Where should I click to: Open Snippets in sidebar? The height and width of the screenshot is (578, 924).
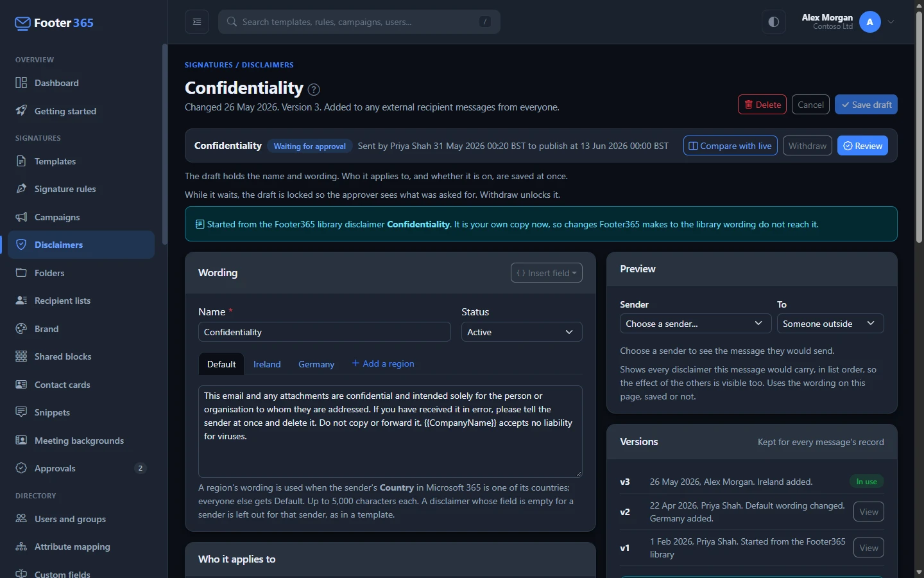(x=81, y=412)
